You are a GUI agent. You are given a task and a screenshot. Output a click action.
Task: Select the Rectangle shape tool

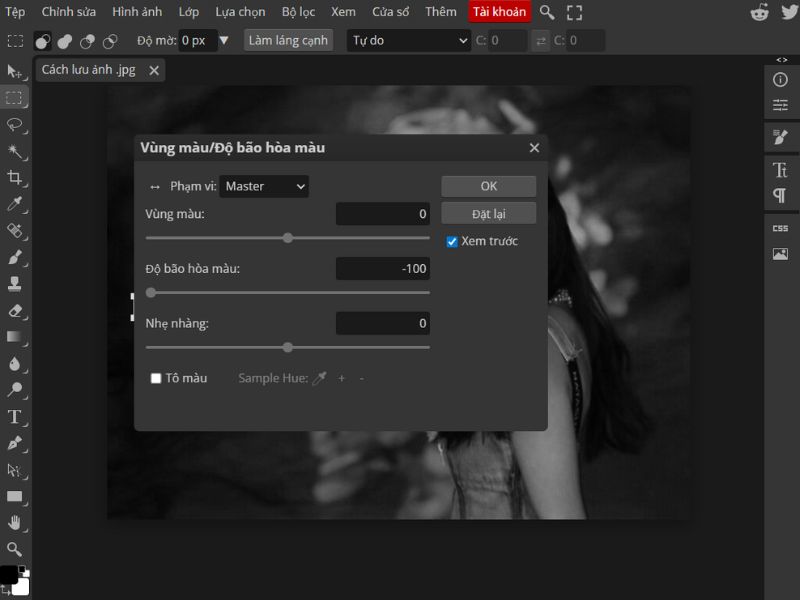pos(14,496)
